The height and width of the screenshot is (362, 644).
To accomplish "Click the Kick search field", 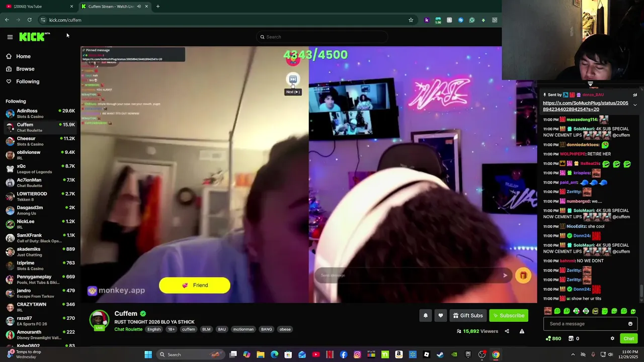I will click(x=322, y=37).
